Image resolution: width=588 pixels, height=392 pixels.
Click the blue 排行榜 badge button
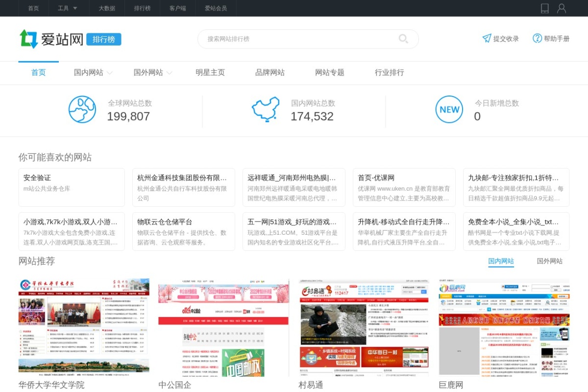pyautogui.click(x=104, y=39)
